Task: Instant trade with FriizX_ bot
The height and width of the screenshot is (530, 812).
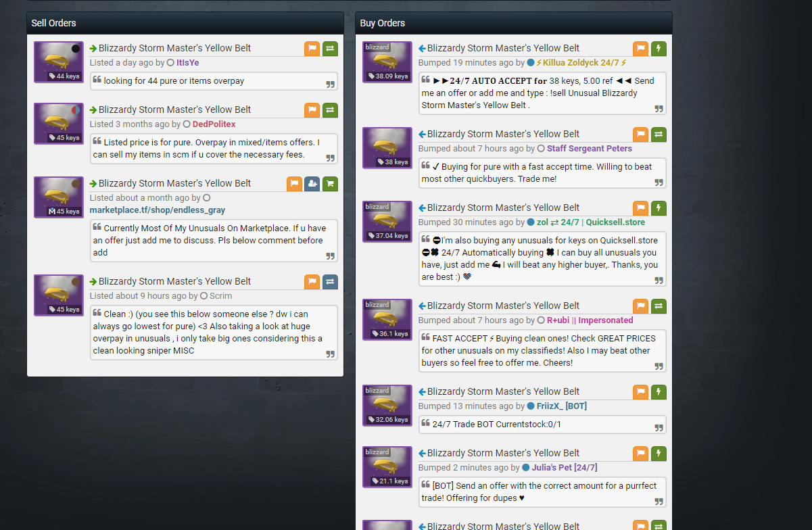Action: (659, 392)
